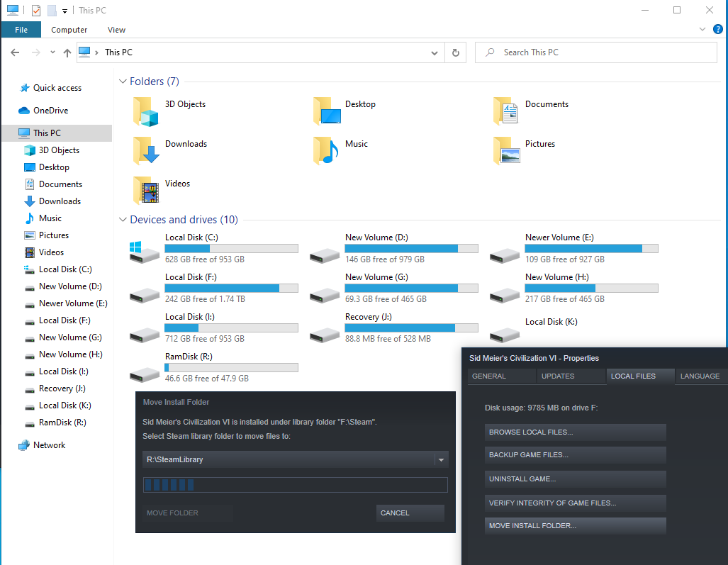Click the move progress bar
This screenshot has width=728, height=565.
point(296,485)
